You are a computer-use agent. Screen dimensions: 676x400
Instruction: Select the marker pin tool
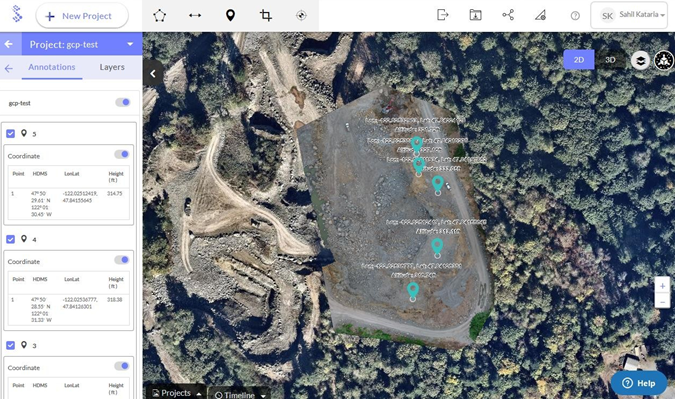tap(231, 16)
